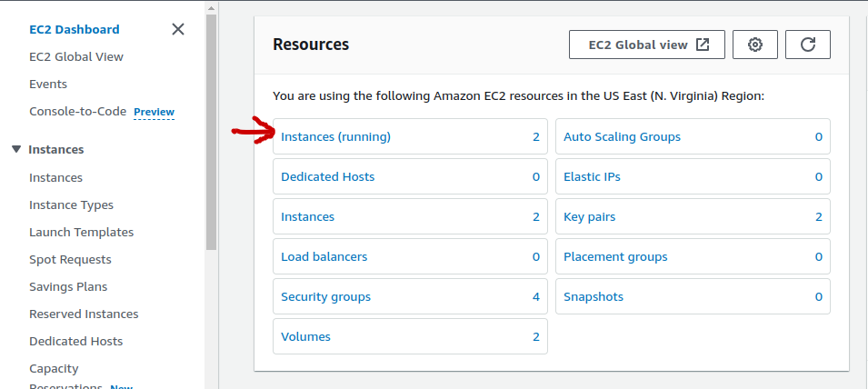Click the Security groups count 4

tap(536, 296)
